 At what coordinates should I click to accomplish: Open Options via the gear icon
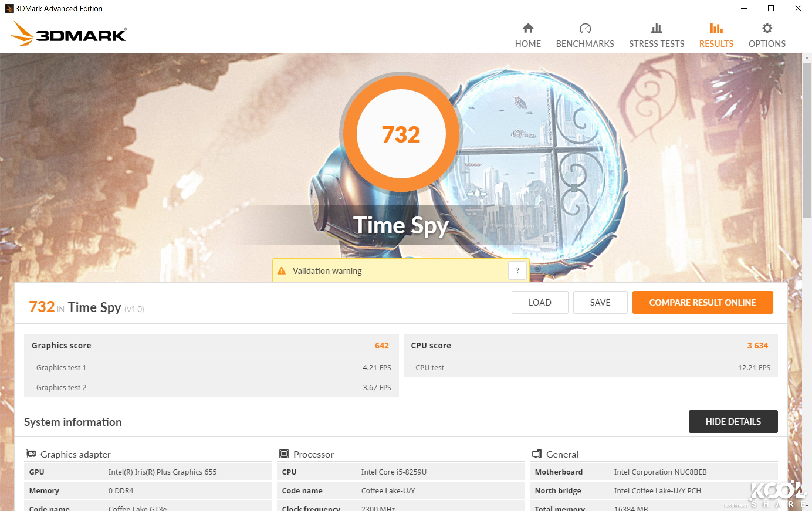767,28
